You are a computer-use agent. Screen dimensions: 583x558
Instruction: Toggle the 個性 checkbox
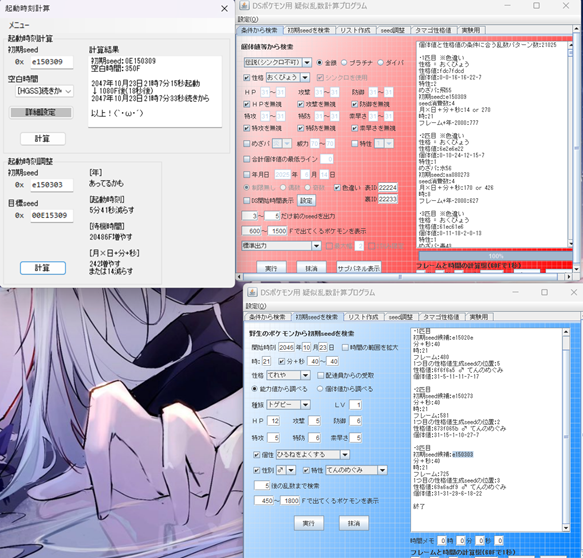click(x=257, y=455)
